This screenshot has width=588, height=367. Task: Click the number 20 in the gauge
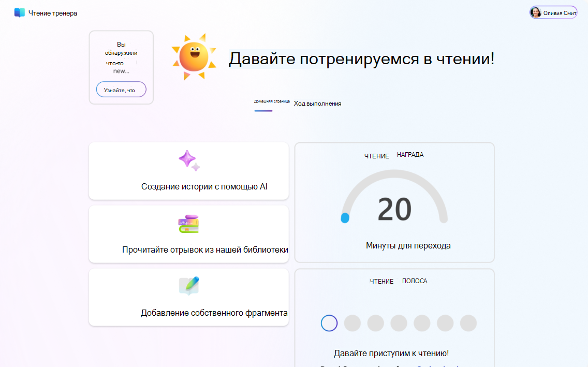pyautogui.click(x=394, y=209)
